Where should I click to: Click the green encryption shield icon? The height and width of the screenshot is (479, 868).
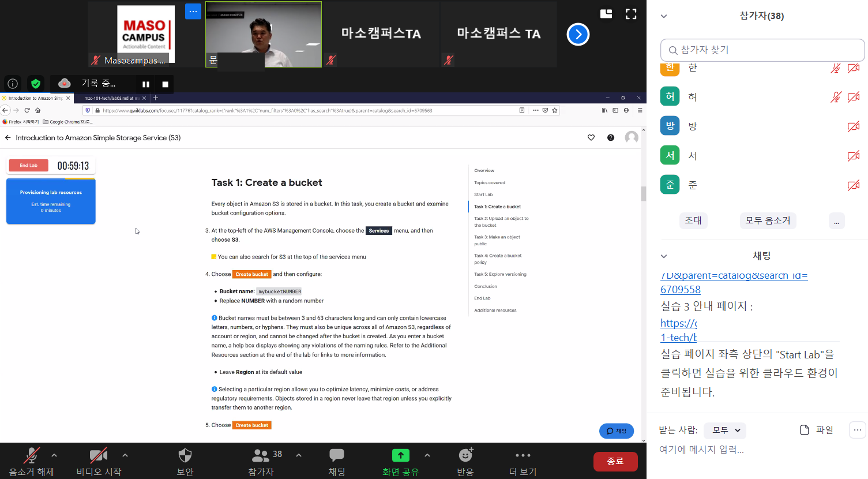[36, 84]
